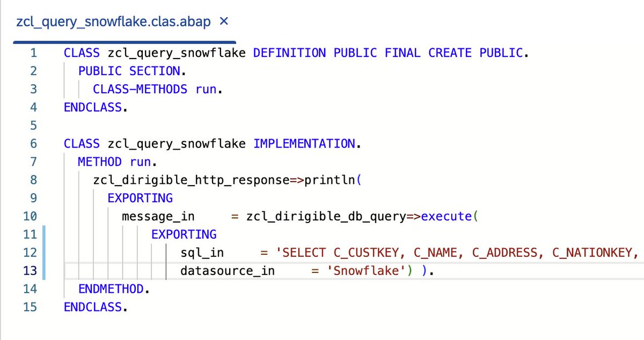Click 'CLASS-METHODS run.' on line 3

pos(158,90)
